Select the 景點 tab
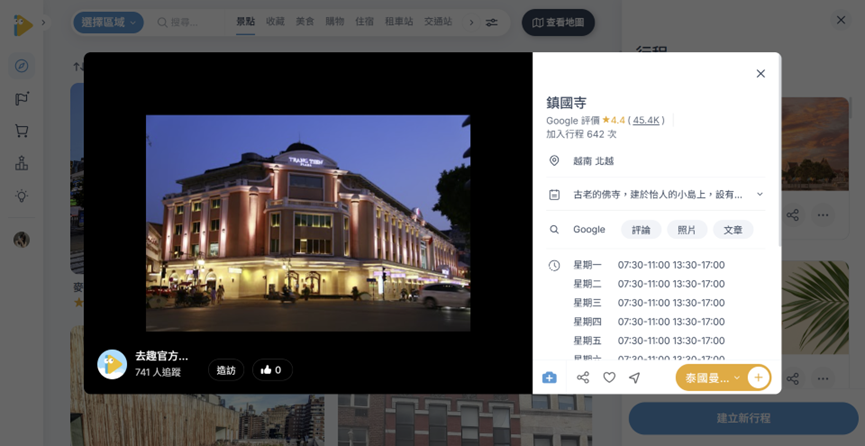This screenshot has height=446, width=865. 245,22
